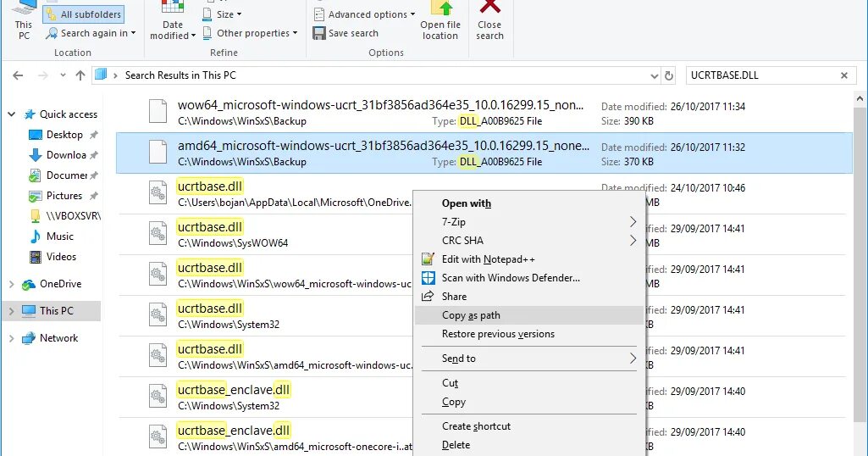Choose Scan with Windows Defender
The image size is (868, 456).
528,278
